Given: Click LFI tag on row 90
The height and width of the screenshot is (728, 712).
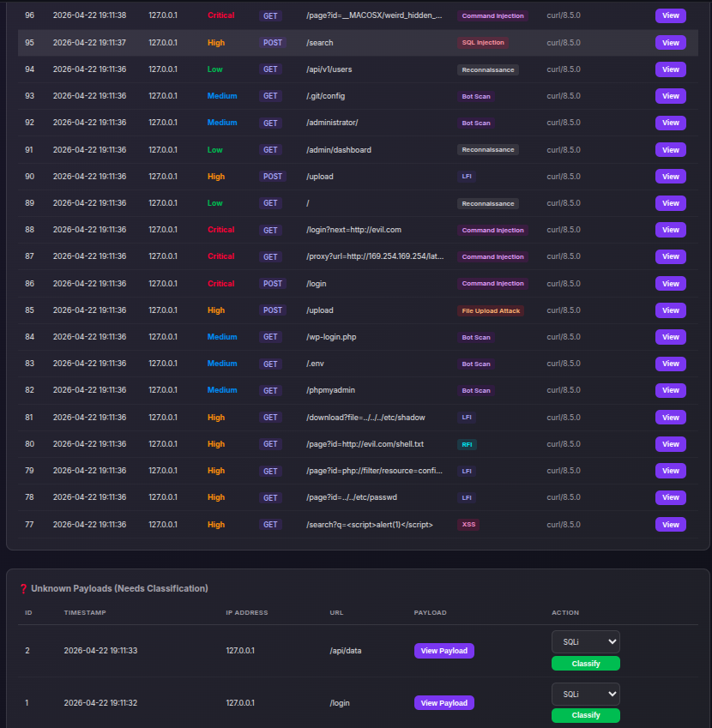Looking at the screenshot, I should pos(467,177).
